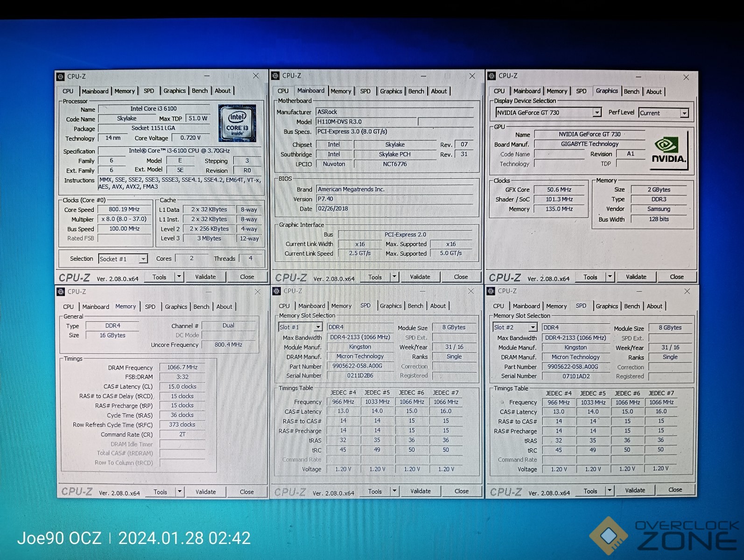Screen dimensions: 744x560
Task: Click the GFX Core clock value 50.6 MHz
Action: (x=559, y=190)
